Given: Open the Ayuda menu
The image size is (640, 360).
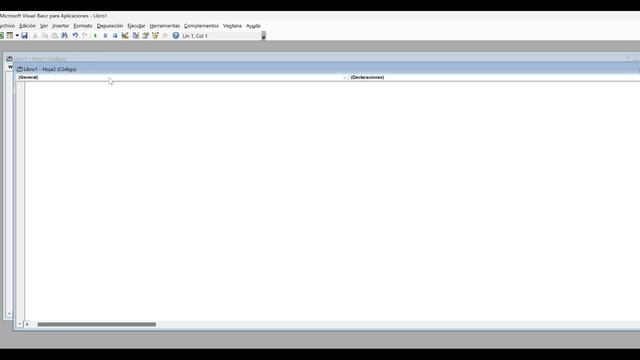Looking at the screenshot, I should 253,26.
